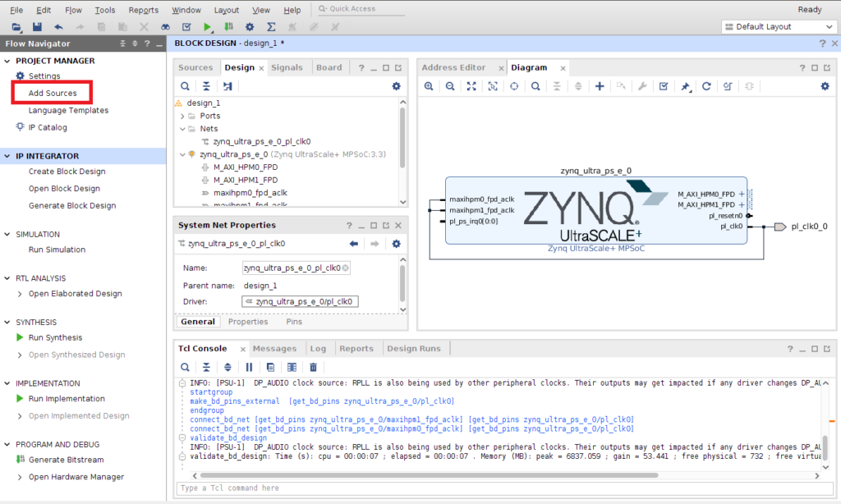Click the green Run arrow in main toolbar
The height and width of the screenshot is (504, 841).
209,27
